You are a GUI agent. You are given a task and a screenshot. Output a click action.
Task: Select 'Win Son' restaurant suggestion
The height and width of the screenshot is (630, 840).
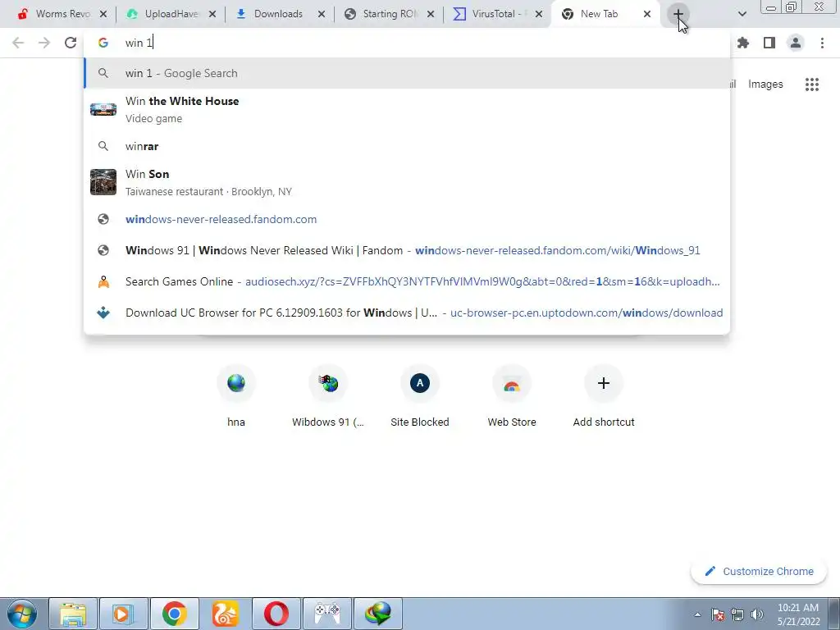[407, 182]
